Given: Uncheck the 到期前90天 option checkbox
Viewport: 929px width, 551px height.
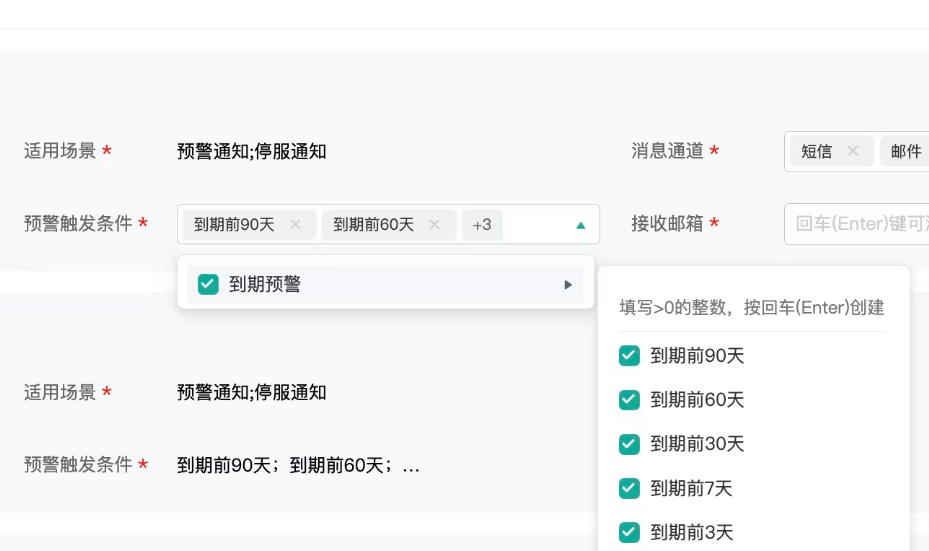Looking at the screenshot, I should (629, 355).
